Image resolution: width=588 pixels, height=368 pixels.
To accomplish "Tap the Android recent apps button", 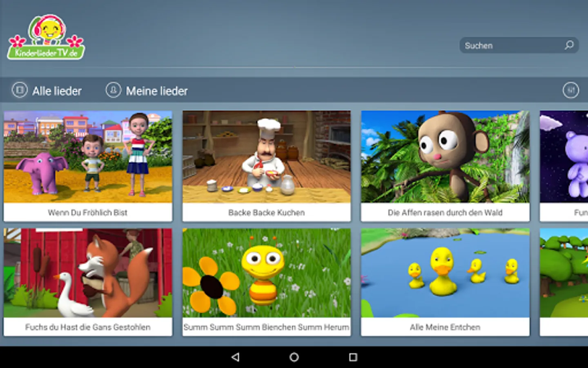I will 353,357.
